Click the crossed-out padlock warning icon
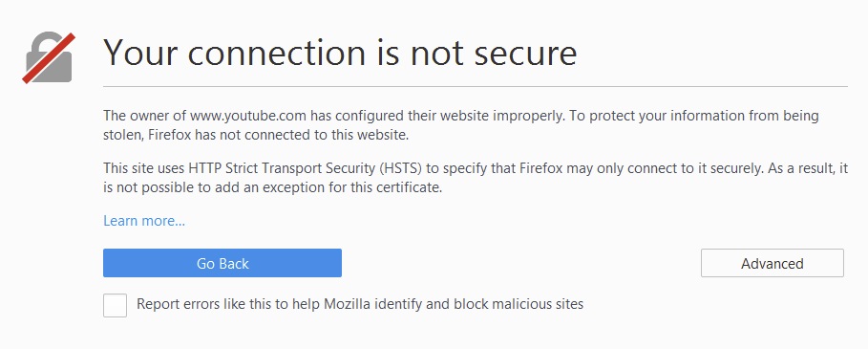Image resolution: width=868 pixels, height=349 pixels. click(49, 58)
